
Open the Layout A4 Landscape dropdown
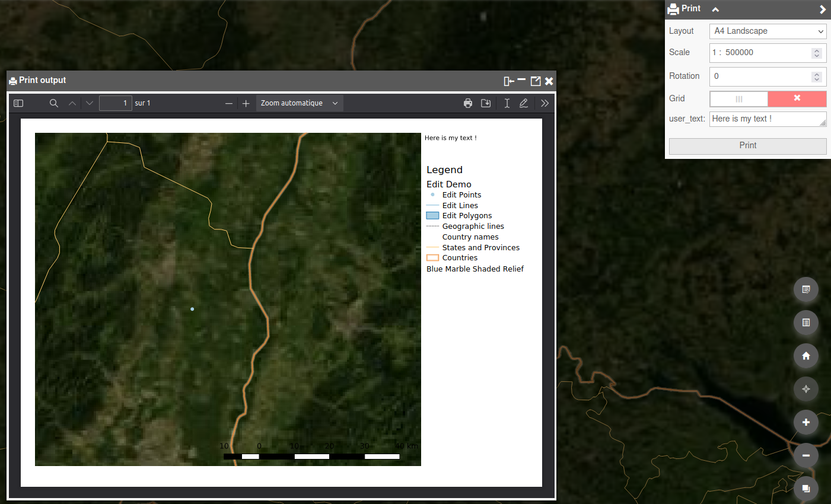[768, 31]
